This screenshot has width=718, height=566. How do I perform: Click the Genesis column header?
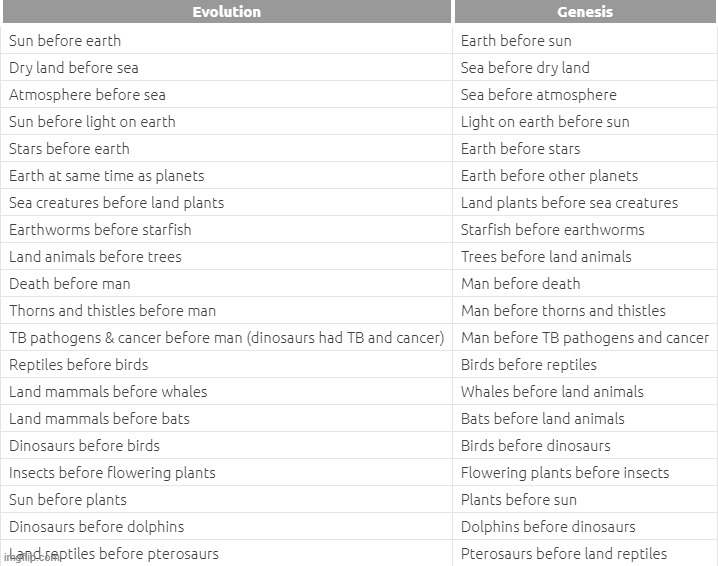(585, 12)
